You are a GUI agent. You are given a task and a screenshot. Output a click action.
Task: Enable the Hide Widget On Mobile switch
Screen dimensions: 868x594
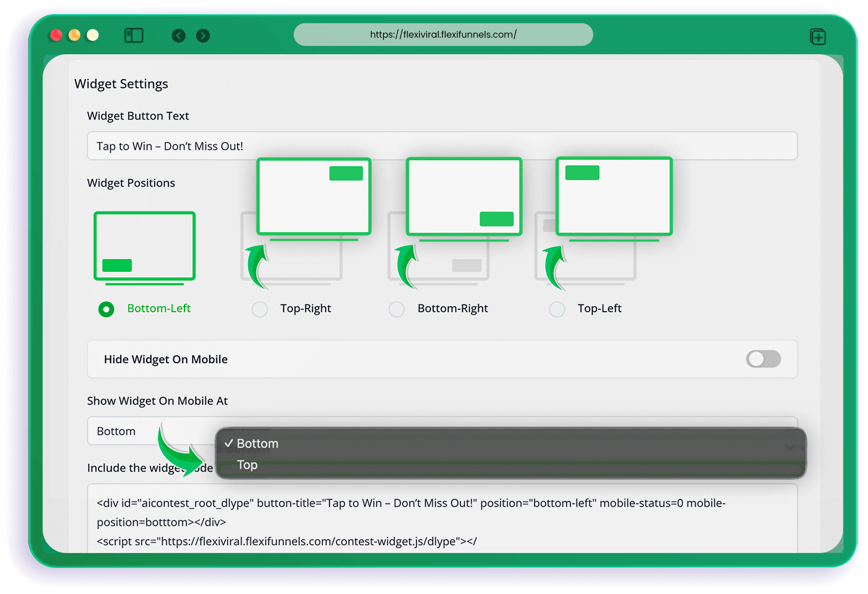[763, 359]
